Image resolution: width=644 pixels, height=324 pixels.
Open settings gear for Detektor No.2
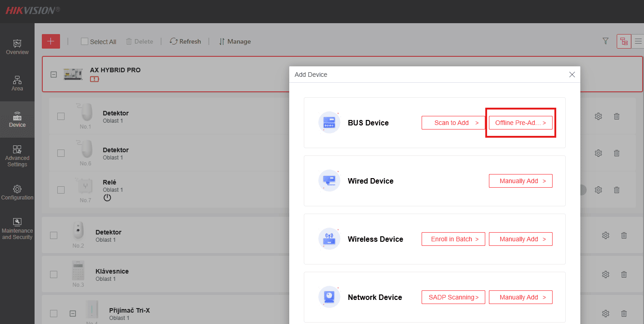(x=606, y=235)
